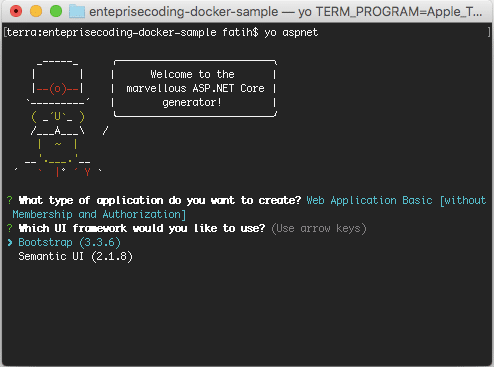Click the 'Web Application Basic' answer text
The width and height of the screenshot is (494, 367).
point(369,200)
